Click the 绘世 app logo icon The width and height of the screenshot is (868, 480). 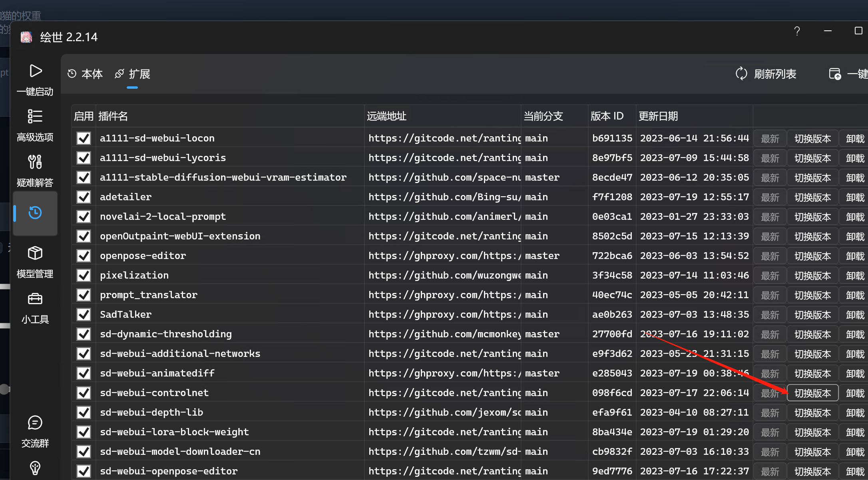coord(26,37)
